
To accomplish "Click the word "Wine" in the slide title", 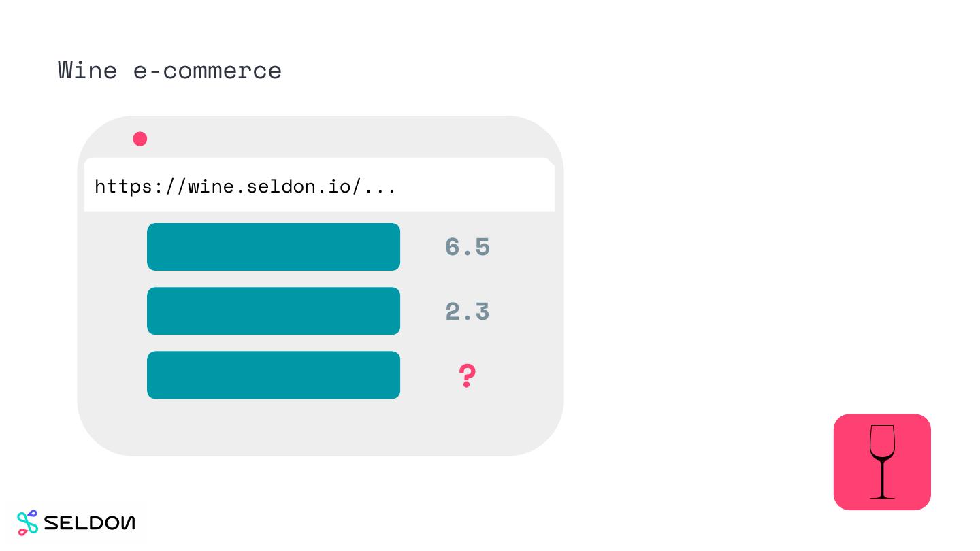I will [87, 70].
